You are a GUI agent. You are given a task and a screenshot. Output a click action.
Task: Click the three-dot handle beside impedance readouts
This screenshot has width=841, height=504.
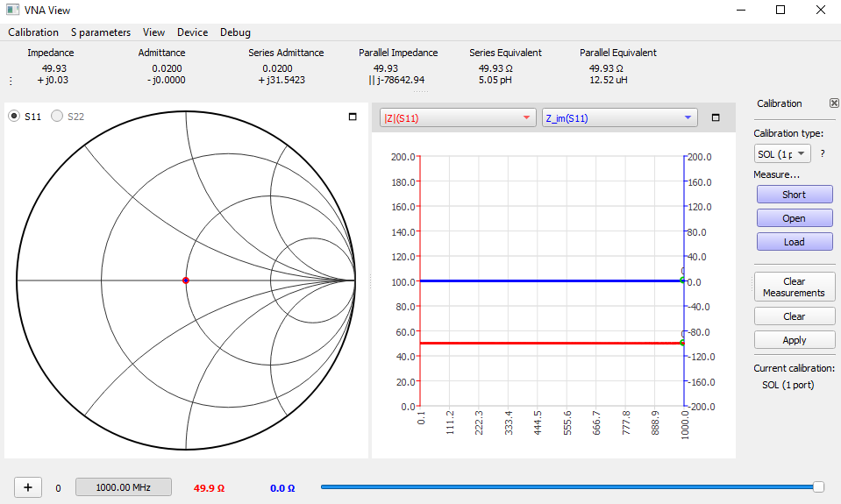[11, 81]
